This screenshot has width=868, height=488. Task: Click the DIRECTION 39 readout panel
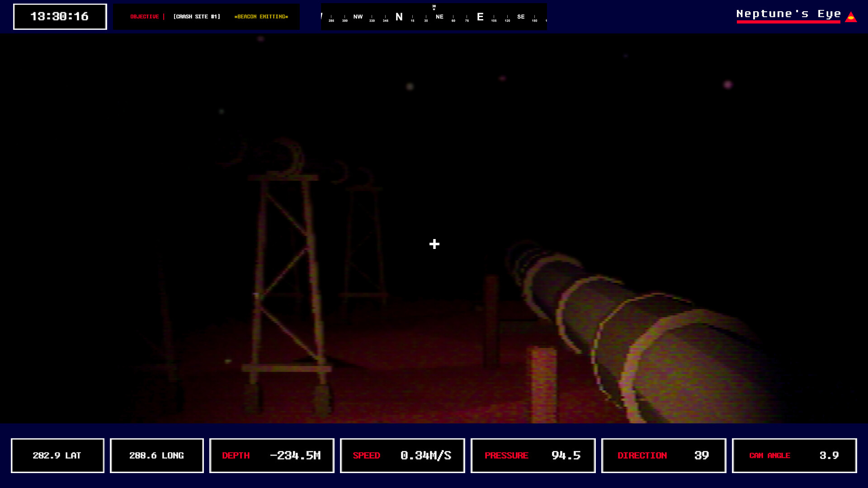(664, 455)
